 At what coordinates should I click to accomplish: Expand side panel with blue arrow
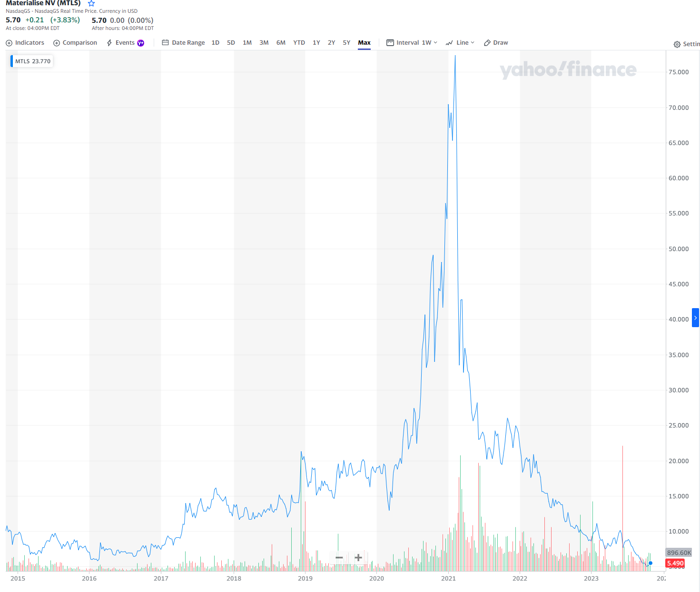tap(695, 318)
